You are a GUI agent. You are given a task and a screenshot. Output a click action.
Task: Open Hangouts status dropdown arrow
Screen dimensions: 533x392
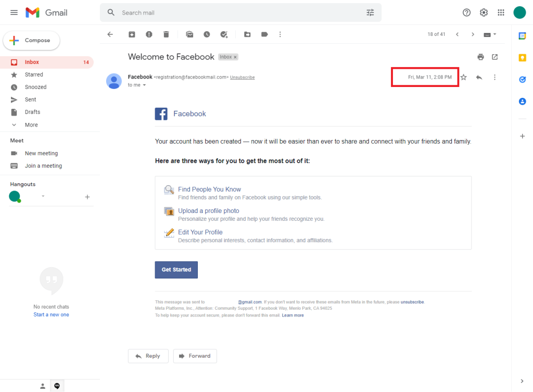43,196
